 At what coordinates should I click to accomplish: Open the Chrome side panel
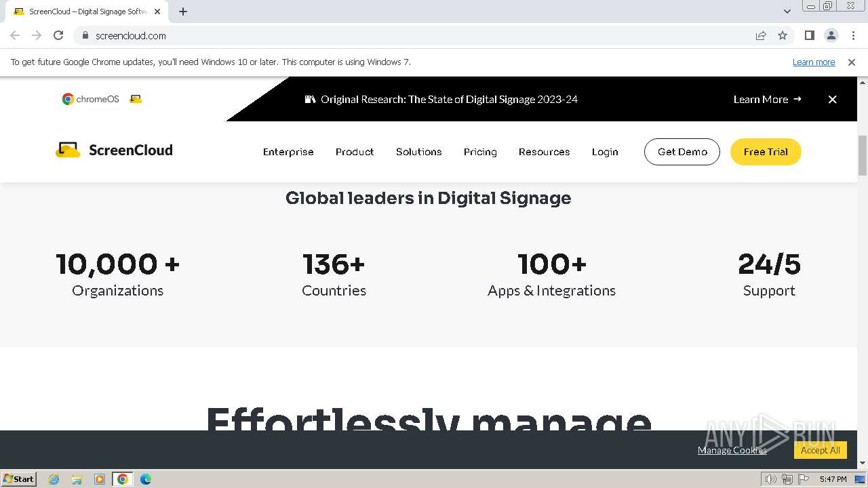tap(809, 35)
